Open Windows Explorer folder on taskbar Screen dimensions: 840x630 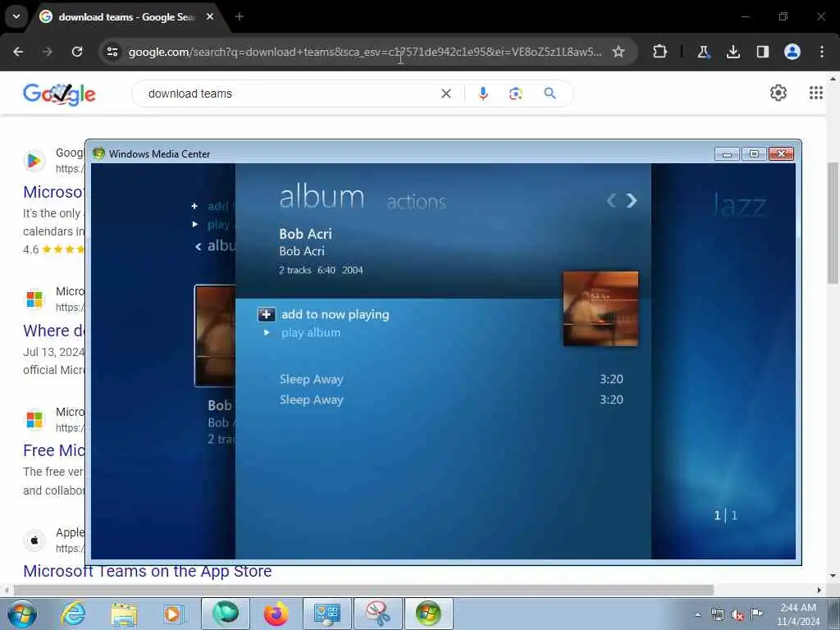point(124,614)
